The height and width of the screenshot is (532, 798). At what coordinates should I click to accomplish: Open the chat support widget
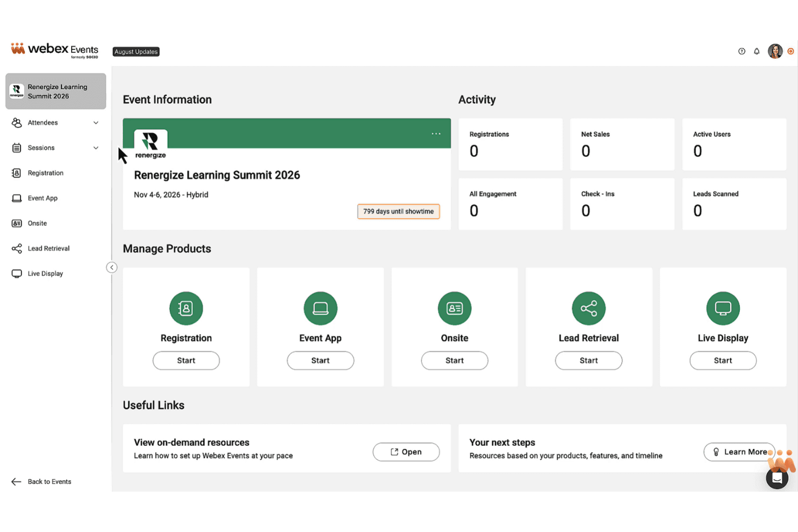pyautogui.click(x=777, y=478)
